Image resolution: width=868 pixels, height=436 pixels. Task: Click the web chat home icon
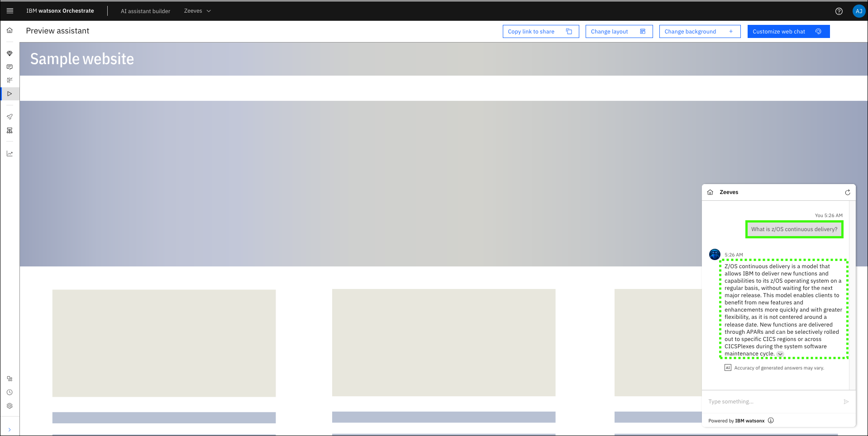tap(710, 192)
